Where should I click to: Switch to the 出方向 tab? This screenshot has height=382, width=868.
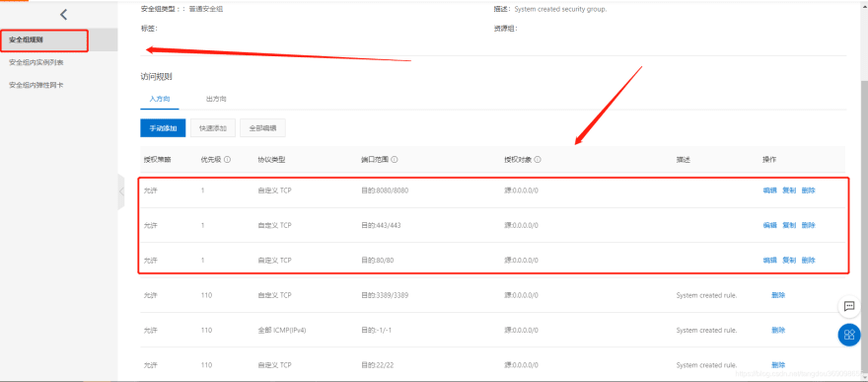pos(216,99)
